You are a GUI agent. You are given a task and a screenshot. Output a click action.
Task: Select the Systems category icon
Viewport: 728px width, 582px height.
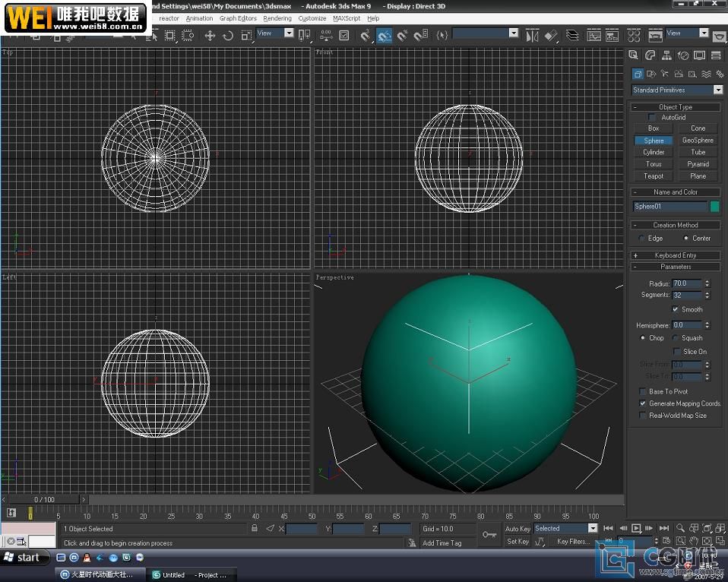pos(720,74)
